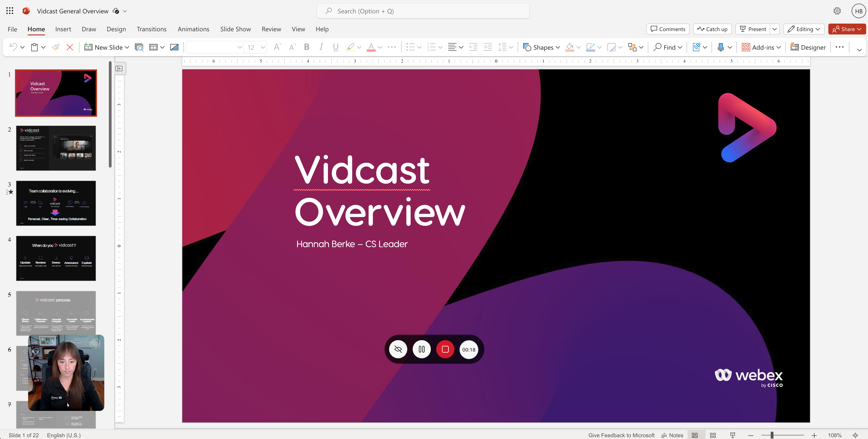Open the Comments pane button
The image size is (868, 439).
(x=668, y=29)
